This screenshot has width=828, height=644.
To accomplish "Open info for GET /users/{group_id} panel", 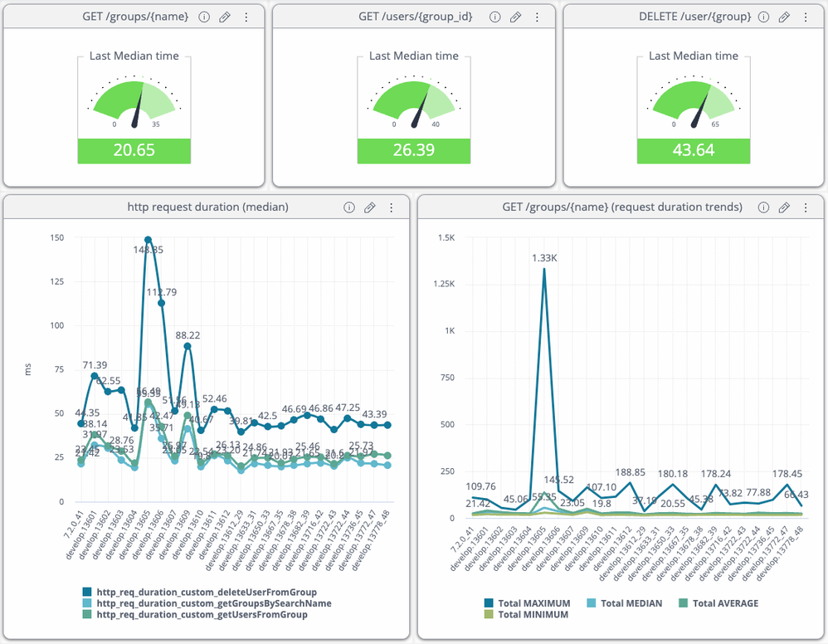I will (494, 17).
